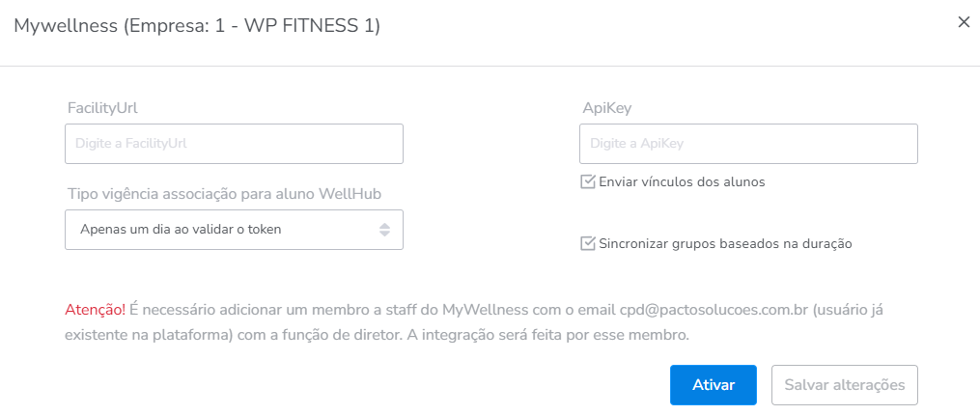980x415 pixels.
Task: Click the FacilityUrl input field
Action: pyautogui.click(x=234, y=144)
